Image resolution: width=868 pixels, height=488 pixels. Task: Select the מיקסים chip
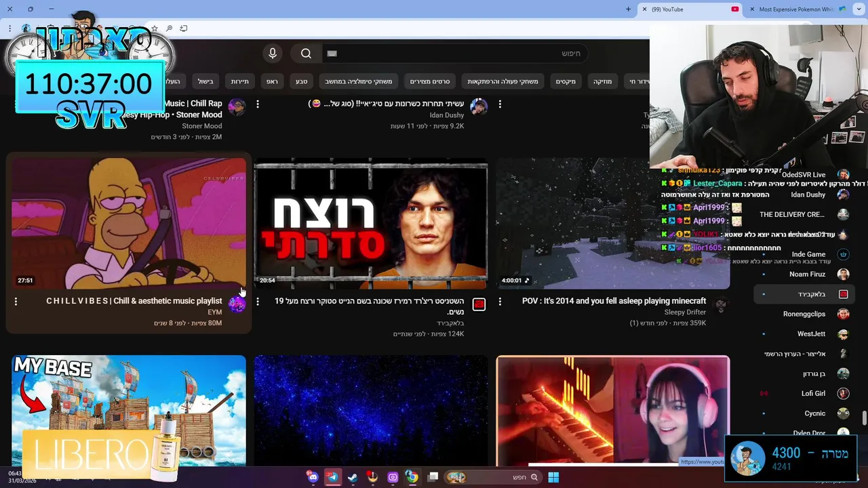566,81
